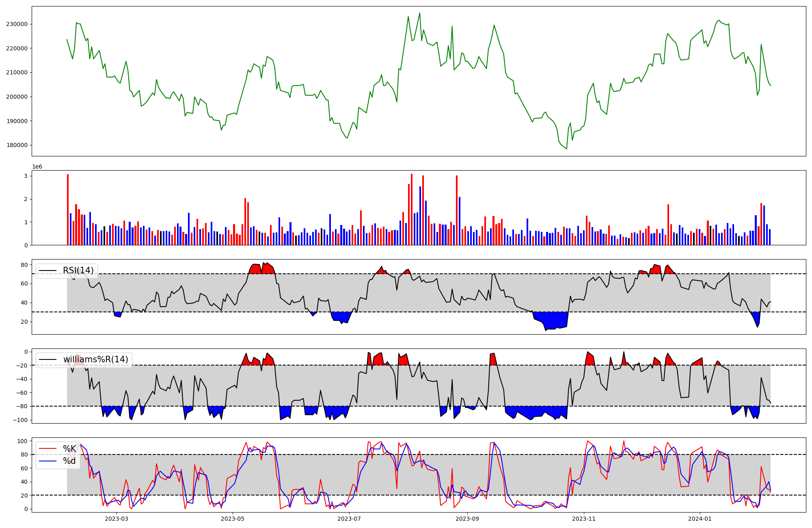Viewport: 812px width, 528px height.
Task: Click the 1e6 volume scale label
Action: click(37, 167)
